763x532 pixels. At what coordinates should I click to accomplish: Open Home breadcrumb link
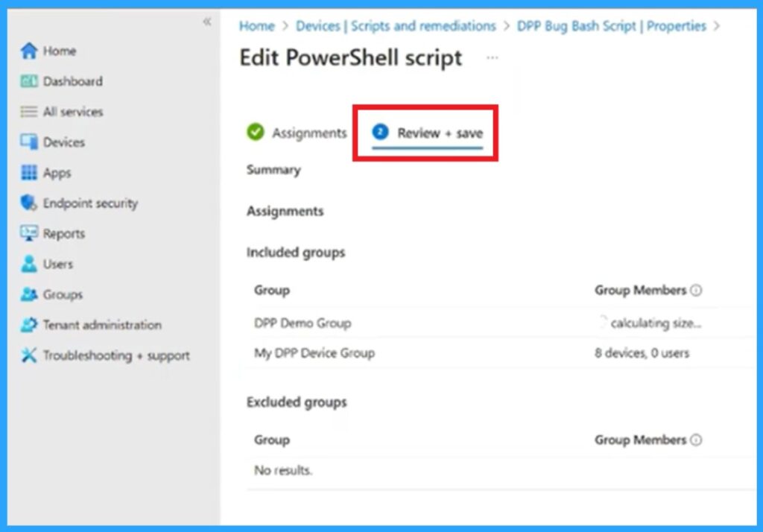tap(256, 26)
